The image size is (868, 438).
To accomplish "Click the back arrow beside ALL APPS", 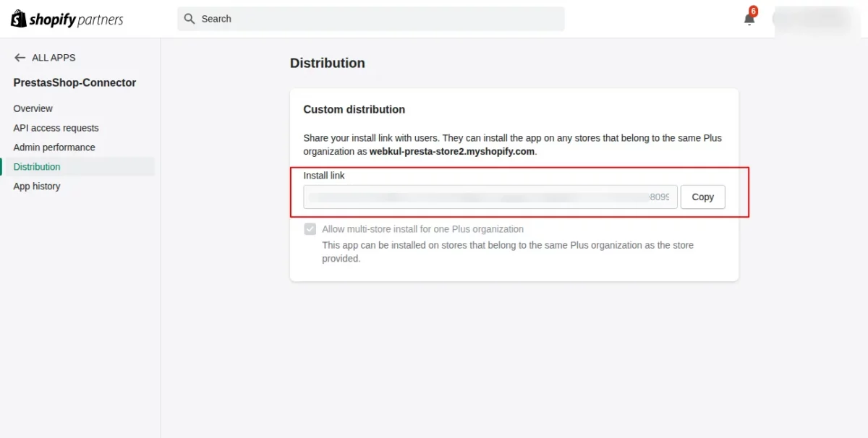I will (20, 58).
